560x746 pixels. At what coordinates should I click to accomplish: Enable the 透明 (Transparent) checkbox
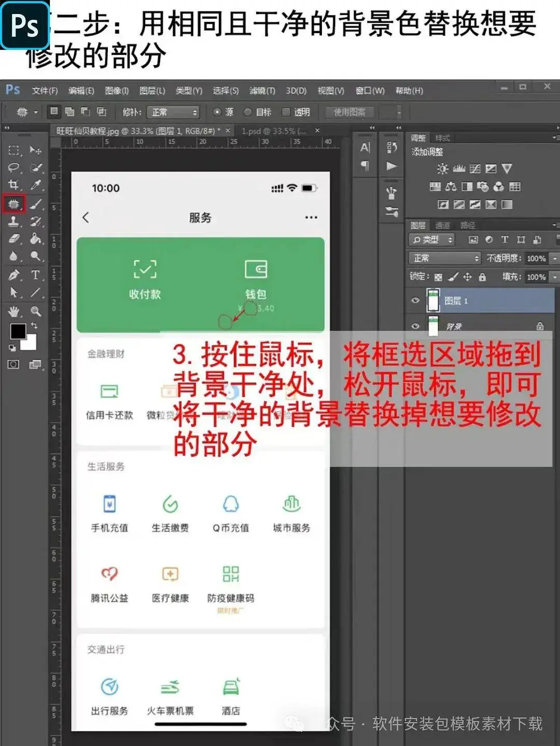(286, 112)
